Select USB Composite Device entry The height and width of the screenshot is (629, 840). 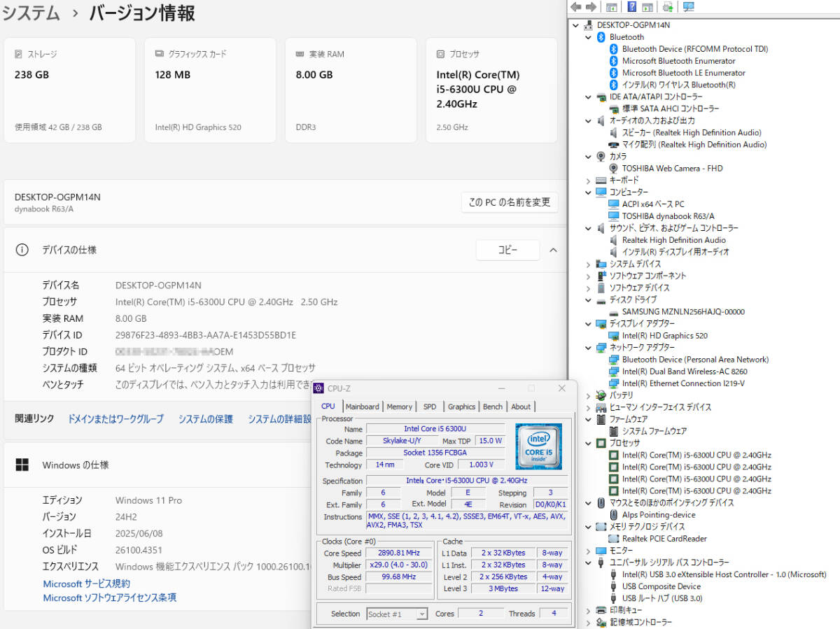(661, 586)
